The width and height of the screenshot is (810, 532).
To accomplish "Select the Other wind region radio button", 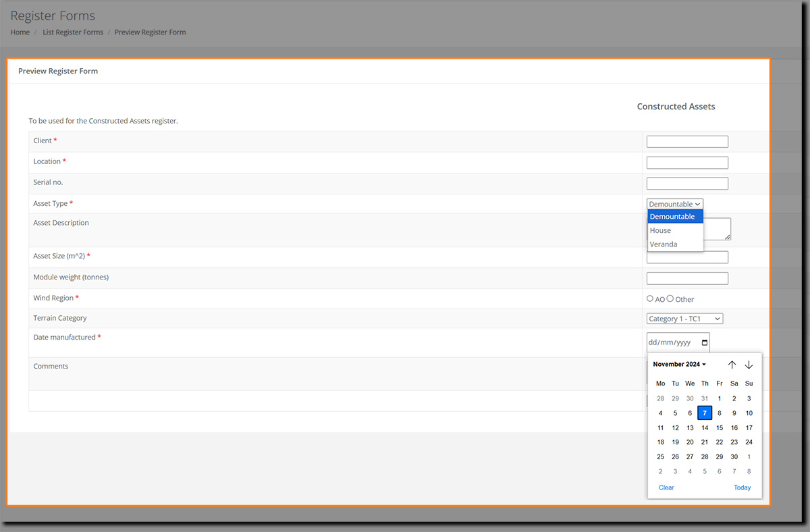I will [x=670, y=298].
